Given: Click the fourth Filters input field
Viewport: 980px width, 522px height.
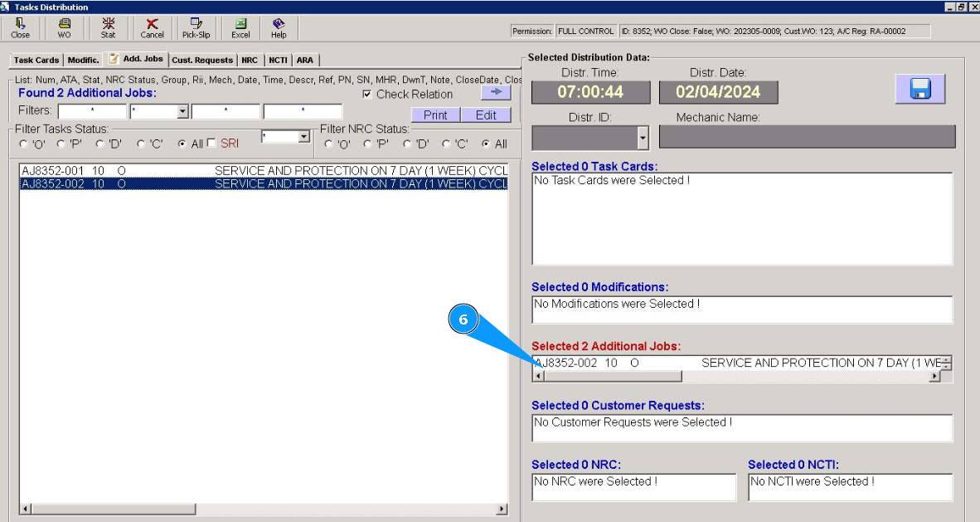Looking at the screenshot, I should [303, 111].
